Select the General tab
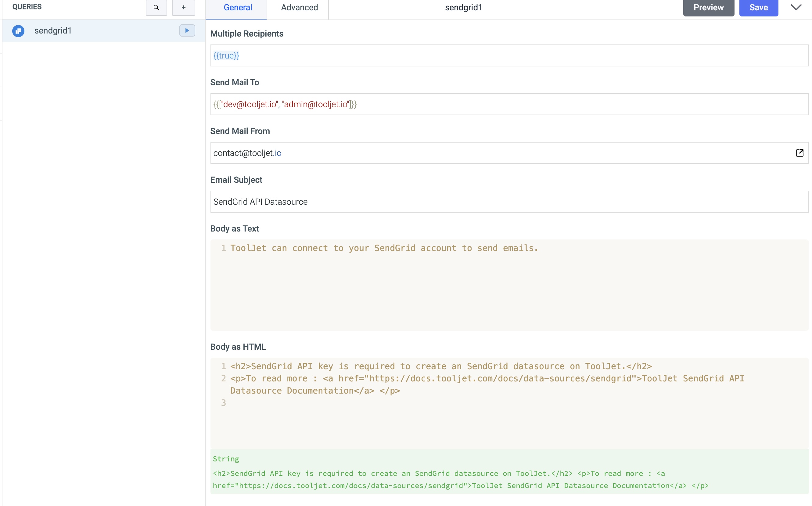 click(239, 7)
